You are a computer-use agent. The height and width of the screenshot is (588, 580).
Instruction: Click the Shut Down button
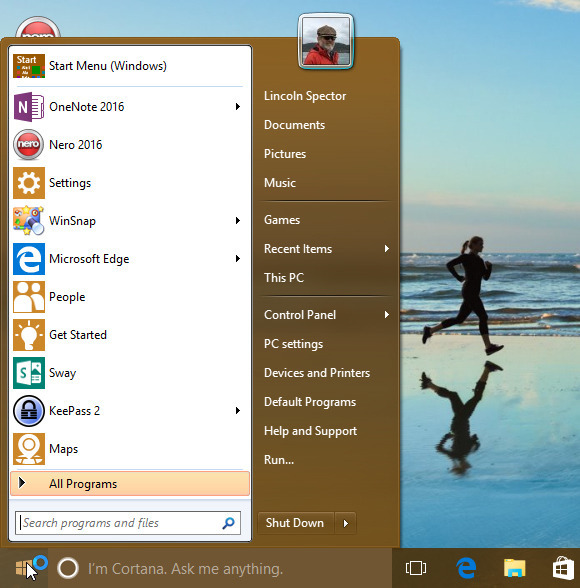[x=295, y=523]
